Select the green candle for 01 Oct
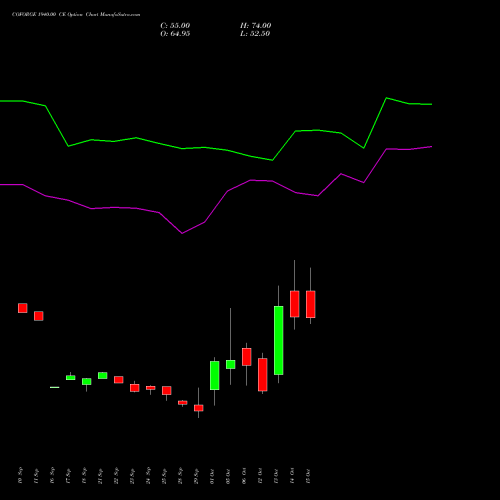This screenshot has width=500, height=500. 215,375
